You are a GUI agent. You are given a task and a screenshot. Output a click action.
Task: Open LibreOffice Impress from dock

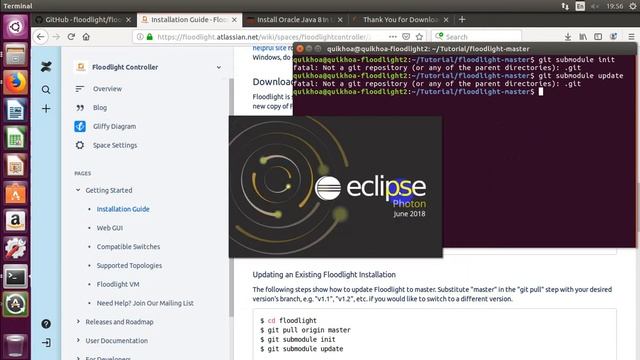pyautogui.click(x=15, y=166)
